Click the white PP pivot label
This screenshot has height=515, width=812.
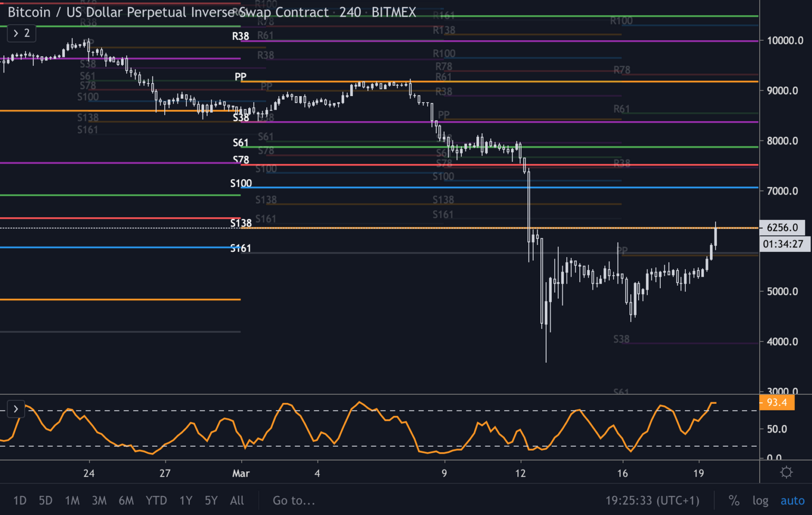tap(241, 76)
